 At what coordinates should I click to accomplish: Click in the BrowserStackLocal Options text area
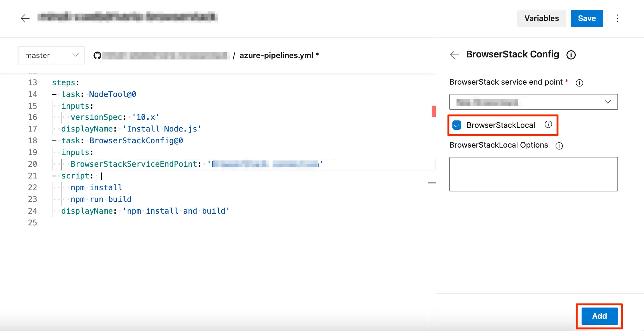coord(533,174)
